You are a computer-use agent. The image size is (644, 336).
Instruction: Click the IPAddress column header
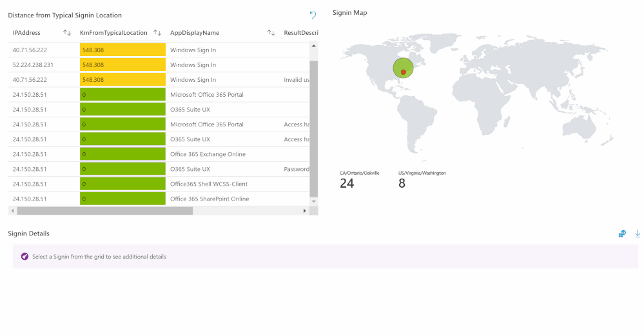click(x=26, y=32)
